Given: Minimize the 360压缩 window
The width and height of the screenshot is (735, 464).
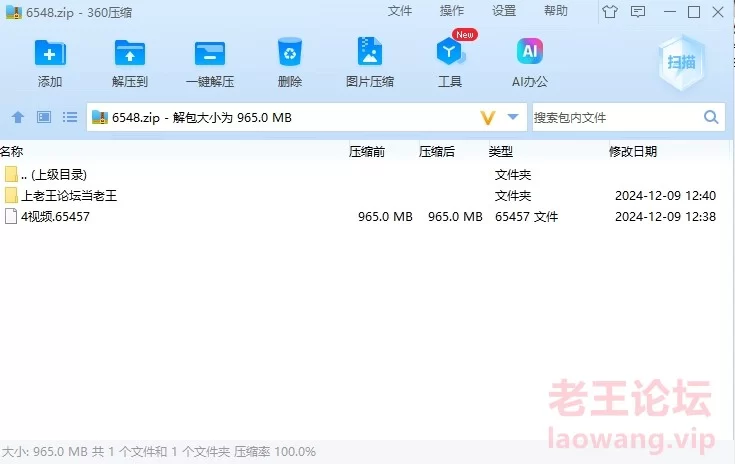Looking at the screenshot, I should (x=670, y=11).
